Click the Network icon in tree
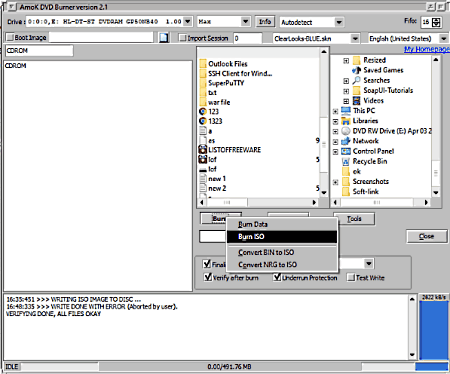This screenshot has height=374, width=450. (x=346, y=141)
